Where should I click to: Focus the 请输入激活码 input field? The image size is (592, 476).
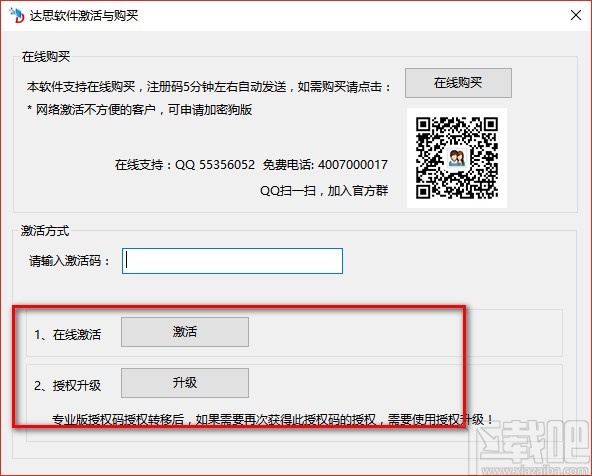(233, 261)
